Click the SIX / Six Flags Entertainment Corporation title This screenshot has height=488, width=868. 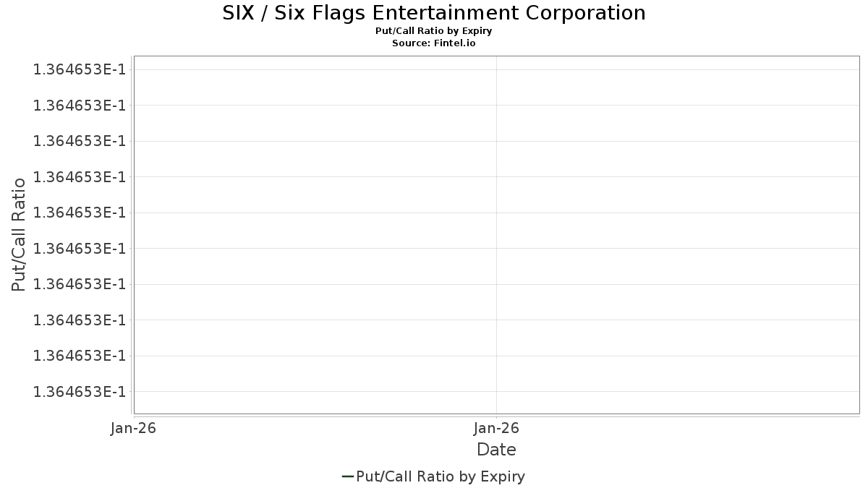434,13
